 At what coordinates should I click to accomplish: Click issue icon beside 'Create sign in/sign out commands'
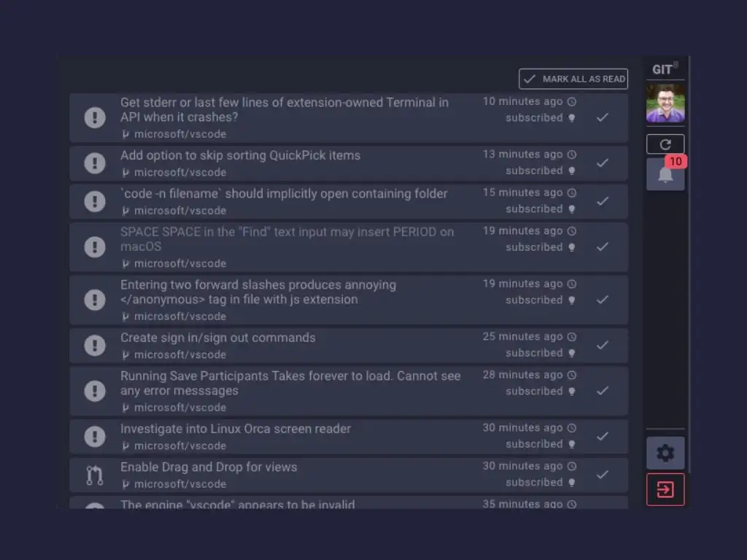95,346
